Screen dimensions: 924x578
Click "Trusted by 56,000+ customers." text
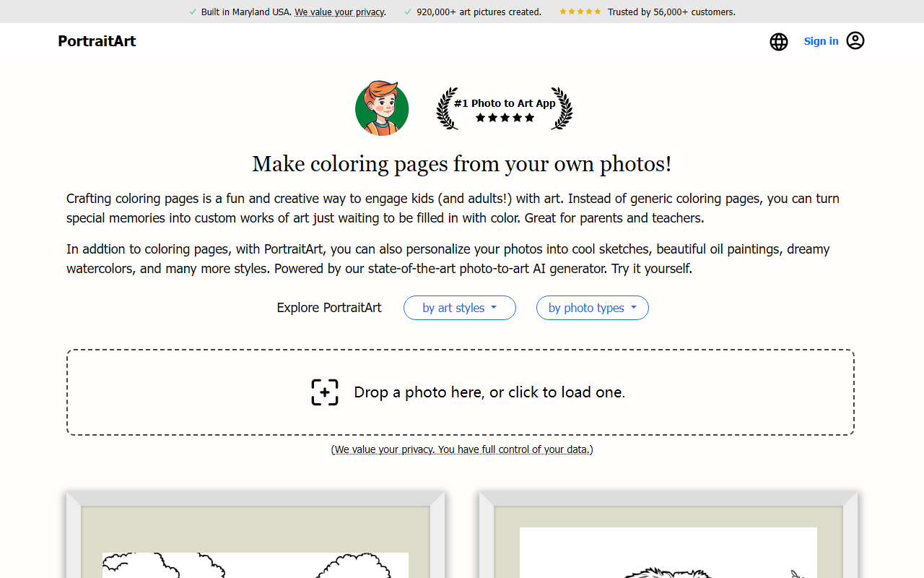coord(671,12)
